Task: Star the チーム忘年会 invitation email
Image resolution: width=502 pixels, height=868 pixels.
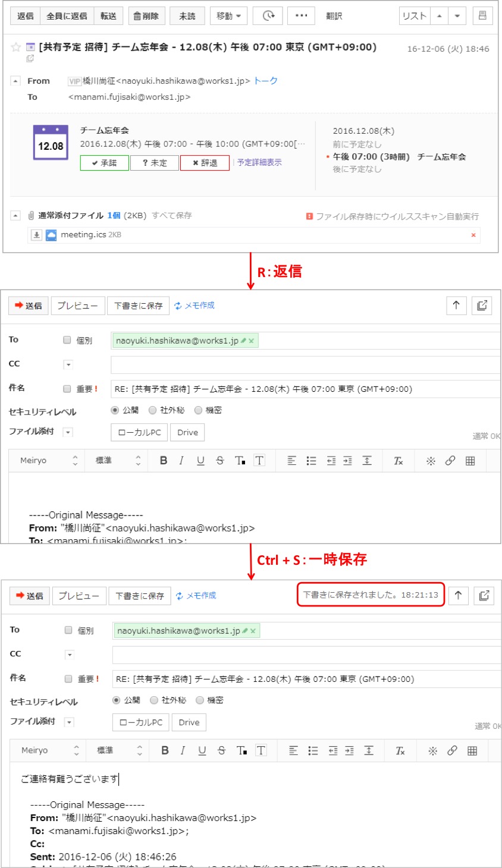Action: point(16,47)
